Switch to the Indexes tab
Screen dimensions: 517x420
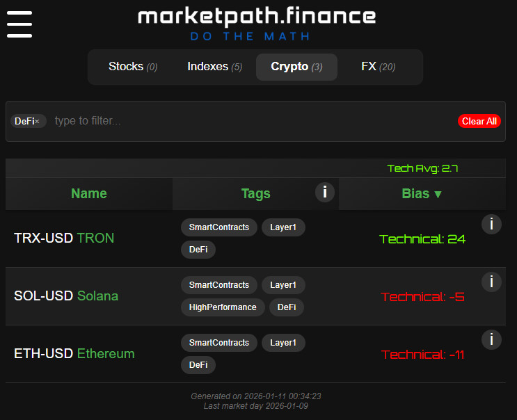pos(214,67)
